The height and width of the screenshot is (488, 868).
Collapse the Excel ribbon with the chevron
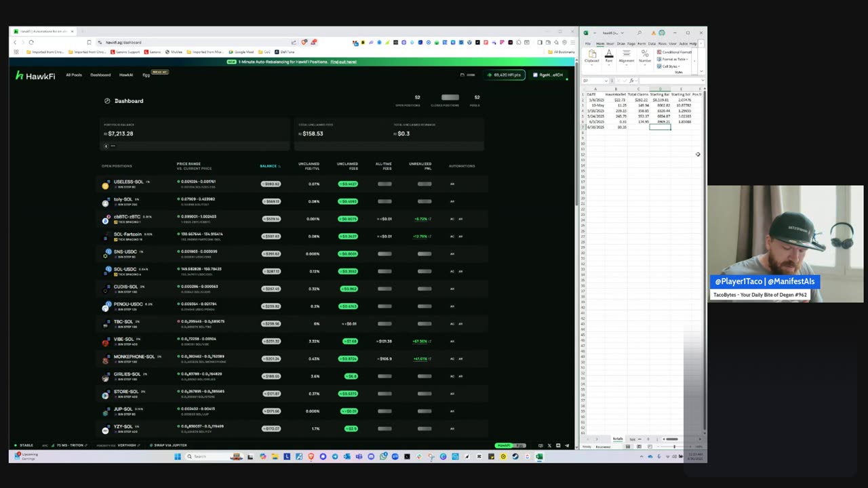pyautogui.click(x=701, y=71)
